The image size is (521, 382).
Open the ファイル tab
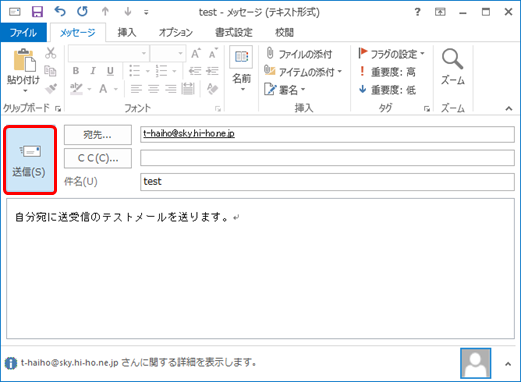23,33
